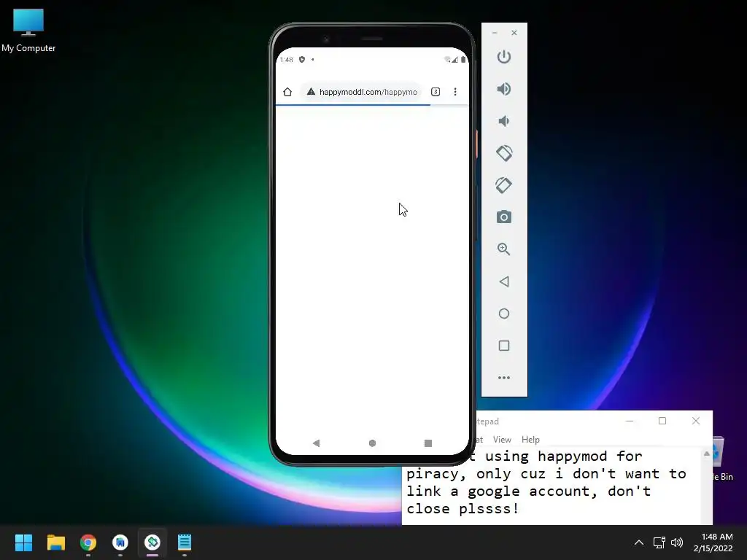Minimize the emulator toolbar window

point(495,33)
